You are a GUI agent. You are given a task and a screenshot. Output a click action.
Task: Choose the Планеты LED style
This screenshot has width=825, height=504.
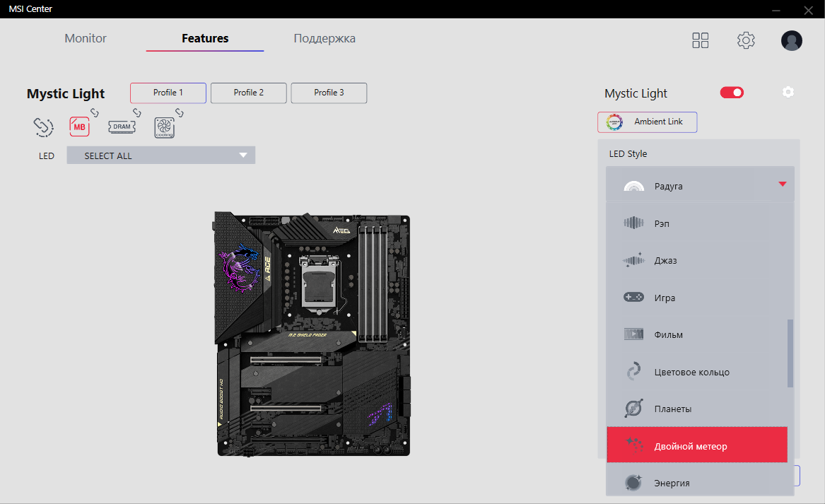click(696, 409)
